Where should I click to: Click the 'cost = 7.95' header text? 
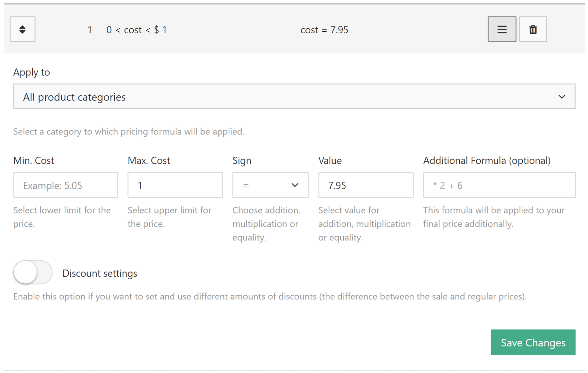[324, 30]
